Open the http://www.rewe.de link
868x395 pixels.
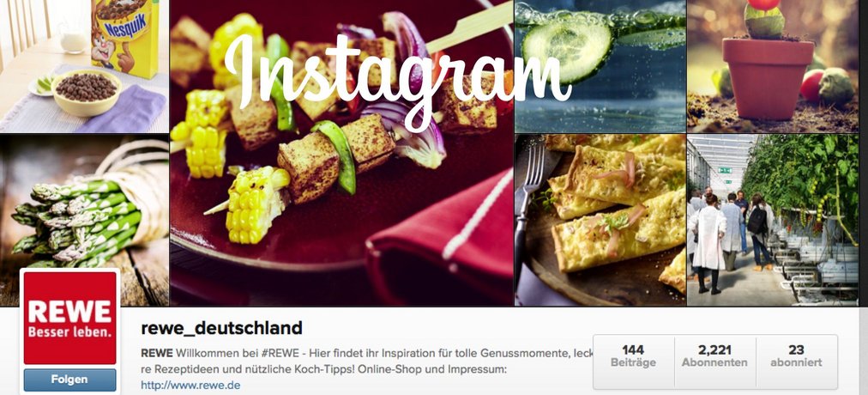coord(190,385)
